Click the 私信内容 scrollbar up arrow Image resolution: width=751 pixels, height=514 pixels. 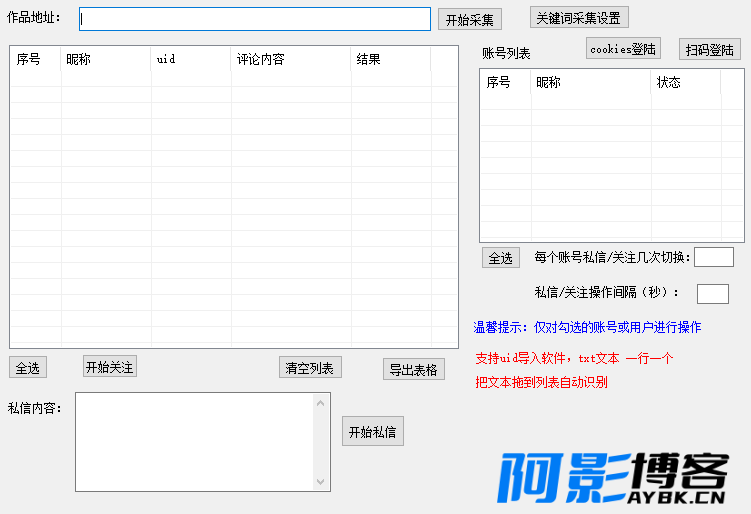[321, 403]
